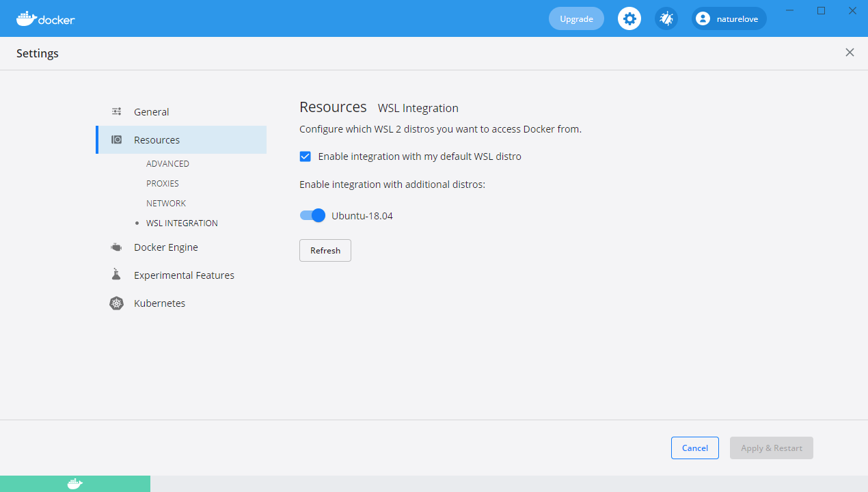This screenshot has width=868, height=492.
Task: Open the Troubleshoot bug icon
Action: pos(666,18)
